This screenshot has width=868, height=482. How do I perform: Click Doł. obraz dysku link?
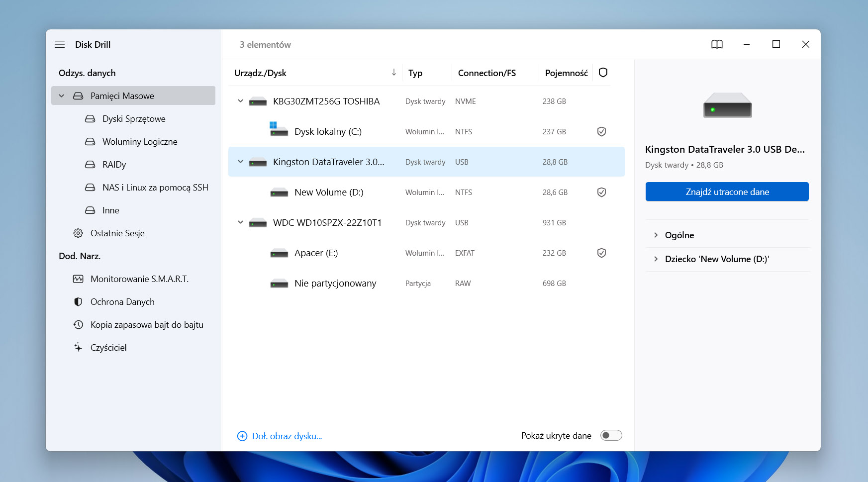(287, 436)
